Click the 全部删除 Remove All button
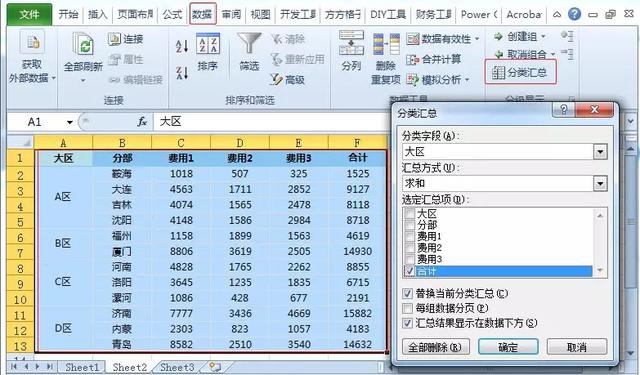Image resolution: width=640 pixels, height=375 pixels. pos(436,347)
